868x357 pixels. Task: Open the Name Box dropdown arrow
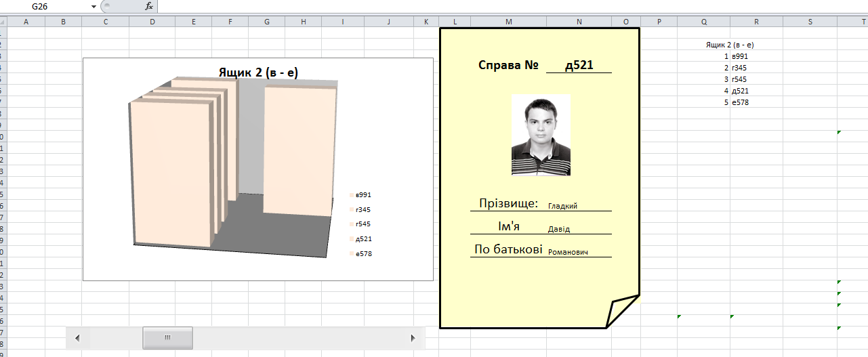(x=94, y=6)
